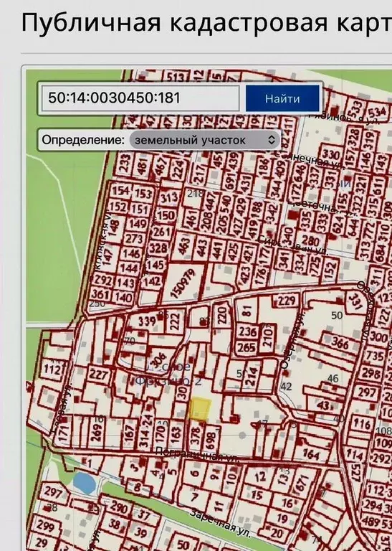The image size is (392, 551).
Task: Click parcel number 463
Action: pyautogui.click(x=184, y=246)
